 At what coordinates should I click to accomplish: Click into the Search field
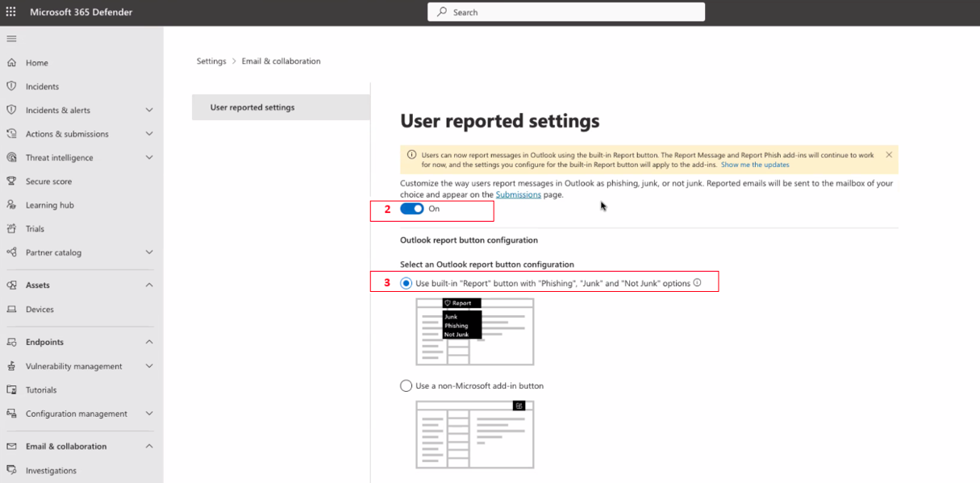click(566, 12)
